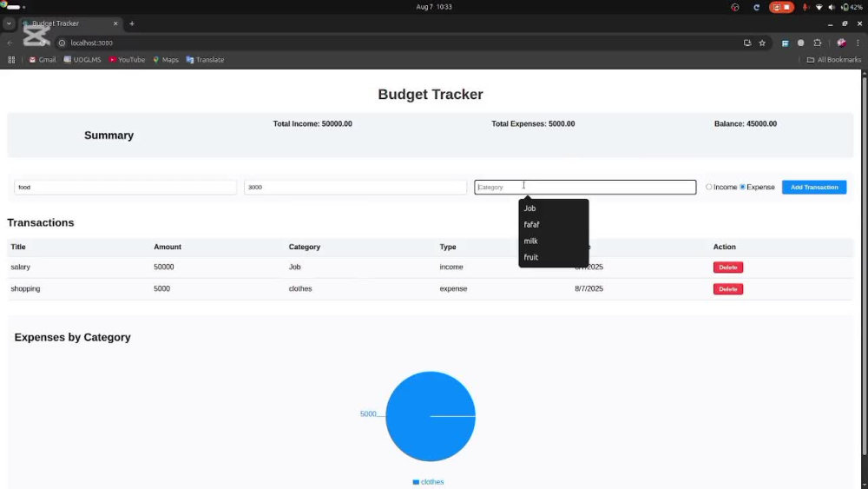Open the All Bookmarks folder
The width and height of the screenshot is (868, 489).
point(833,59)
